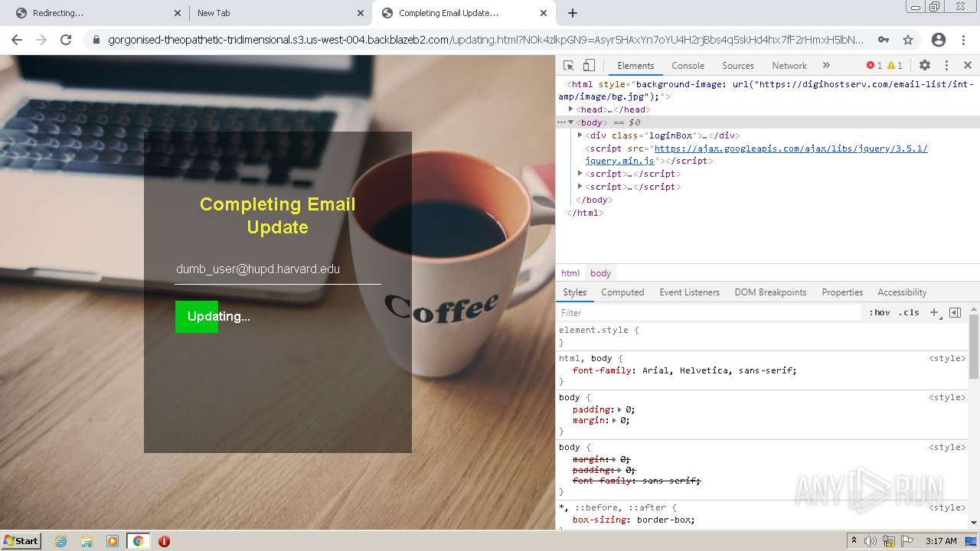Open the volume control in system tray
The width and height of the screenshot is (980, 551).
(x=871, y=541)
